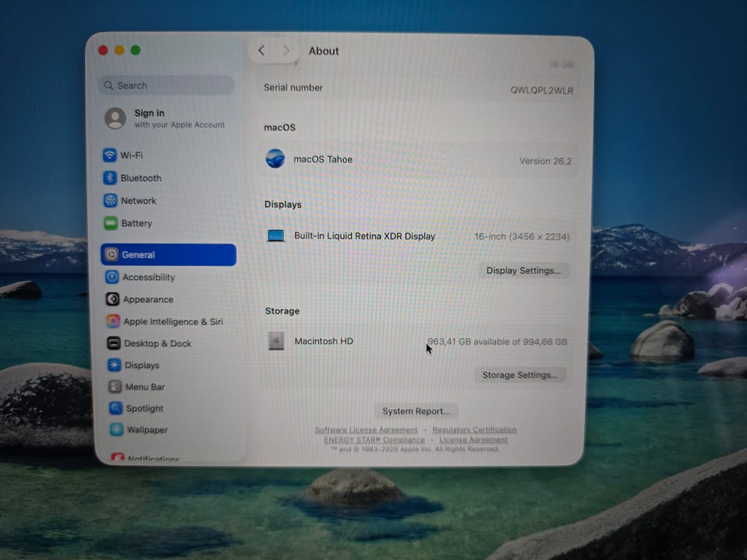Image resolution: width=747 pixels, height=560 pixels.
Task: Click the macOS Tahoe name text
Action: [323, 159]
